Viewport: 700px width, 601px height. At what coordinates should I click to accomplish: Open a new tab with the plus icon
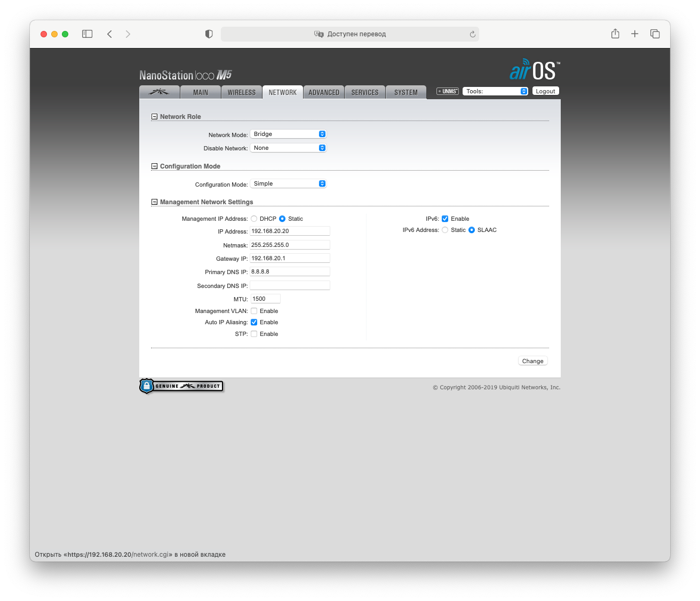pyautogui.click(x=634, y=34)
